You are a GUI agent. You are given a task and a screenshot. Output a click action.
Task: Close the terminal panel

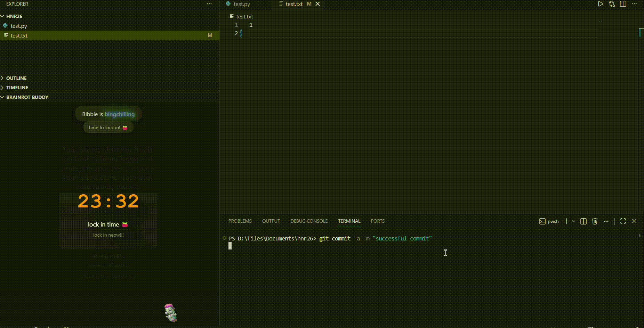634,221
